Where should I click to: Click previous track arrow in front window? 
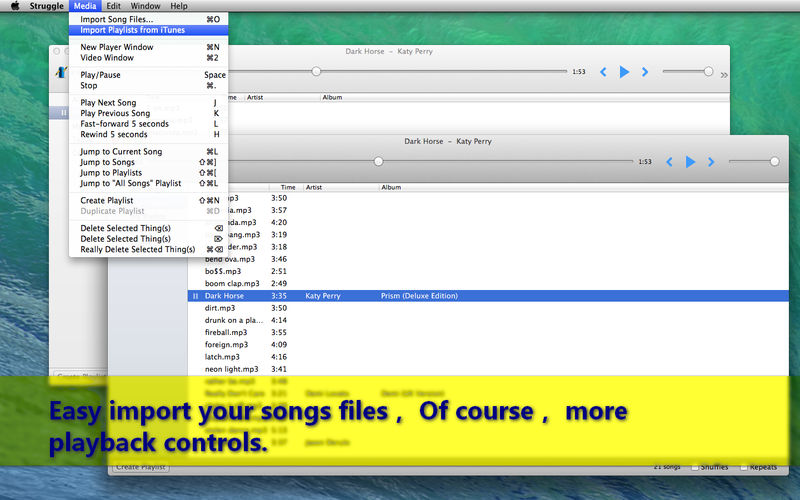[x=669, y=162]
